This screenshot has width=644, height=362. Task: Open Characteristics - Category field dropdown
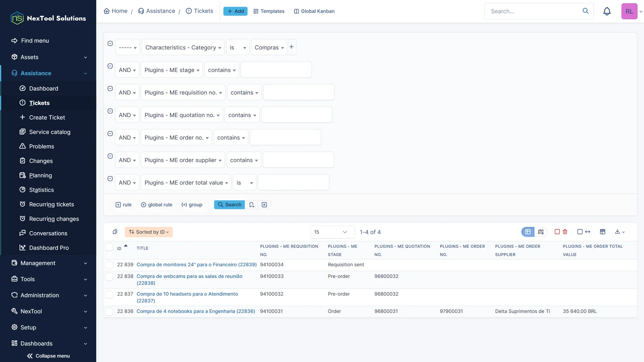(x=183, y=47)
